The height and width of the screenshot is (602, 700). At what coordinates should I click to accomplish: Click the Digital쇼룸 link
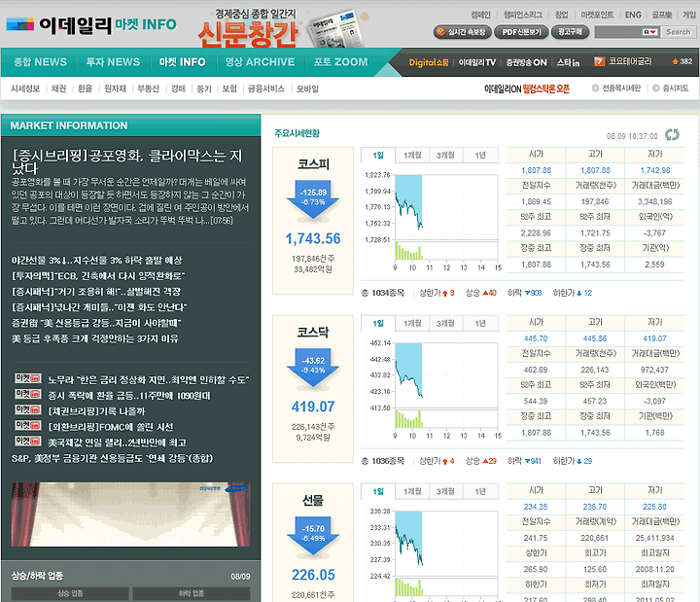429,62
